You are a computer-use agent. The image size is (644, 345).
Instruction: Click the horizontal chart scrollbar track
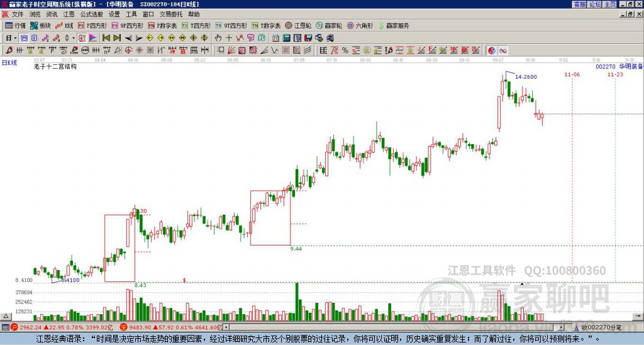pyautogui.click(x=394, y=327)
